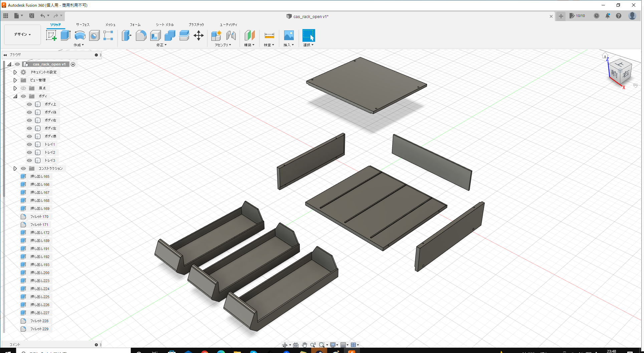Click the Orbit tool in navigation bar
Screen dimensions: 644x353
(x=285, y=345)
